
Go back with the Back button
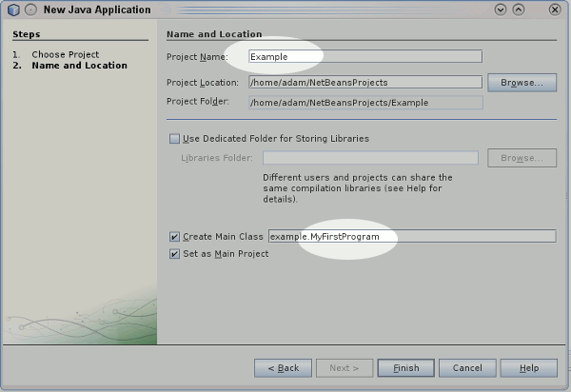click(x=283, y=367)
